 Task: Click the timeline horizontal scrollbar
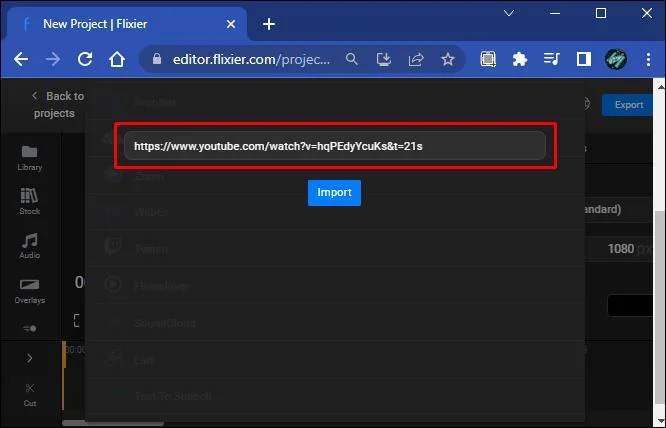click(x=113, y=423)
